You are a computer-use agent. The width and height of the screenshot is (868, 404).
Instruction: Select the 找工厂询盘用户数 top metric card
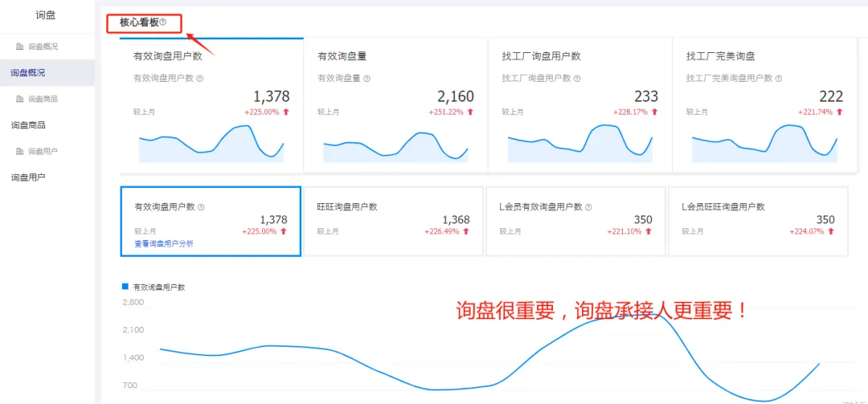[x=579, y=105]
